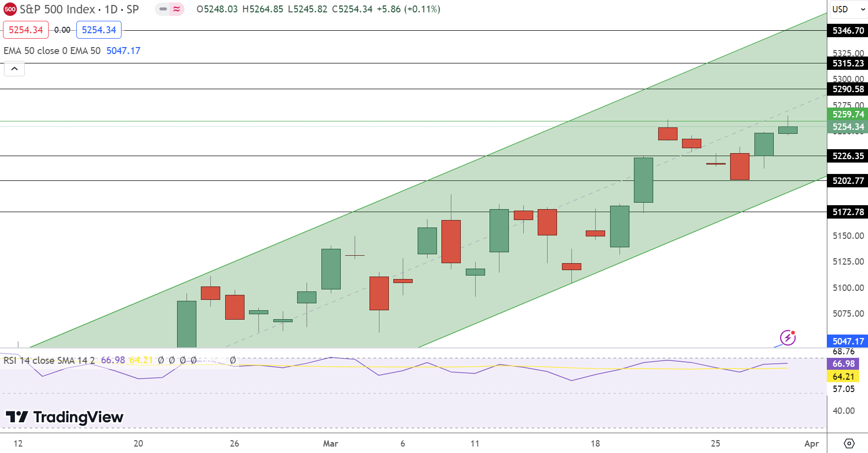Image resolution: width=868 pixels, height=453 pixels.
Task: Click the 12 date label on time axis
Action: [18, 444]
